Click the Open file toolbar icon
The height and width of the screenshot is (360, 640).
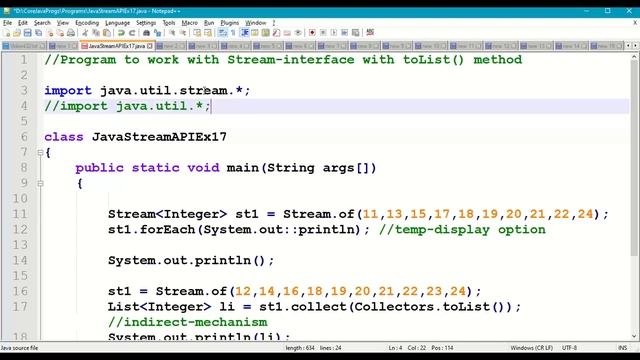[17, 33]
